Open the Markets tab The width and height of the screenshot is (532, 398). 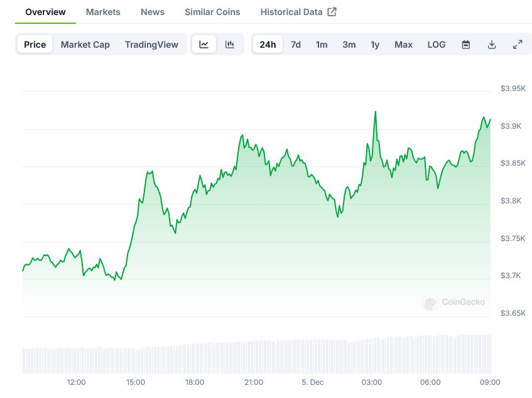click(x=103, y=12)
